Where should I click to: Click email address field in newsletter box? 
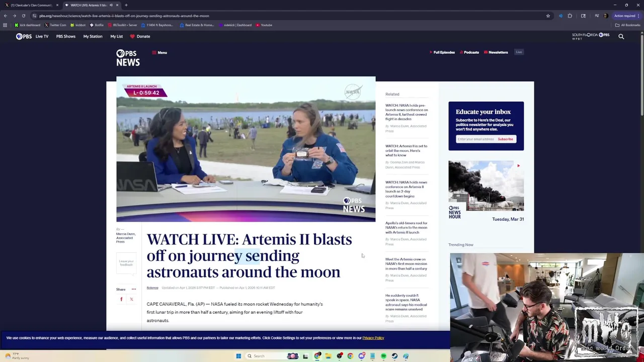(x=475, y=139)
